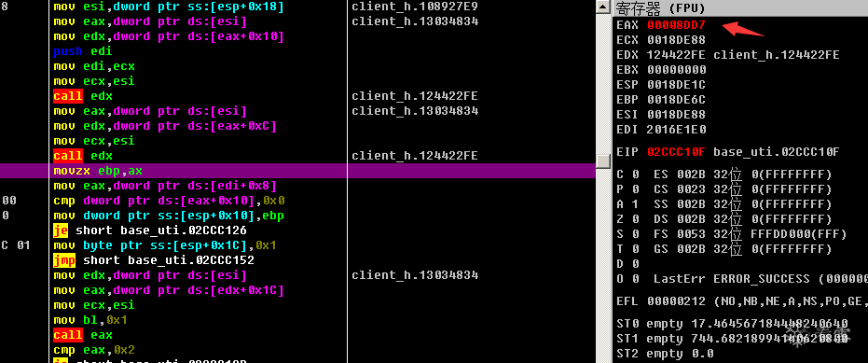Select the mov bl,0x1 instruction
This screenshot has height=363, width=868.
click(x=90, y=320)
